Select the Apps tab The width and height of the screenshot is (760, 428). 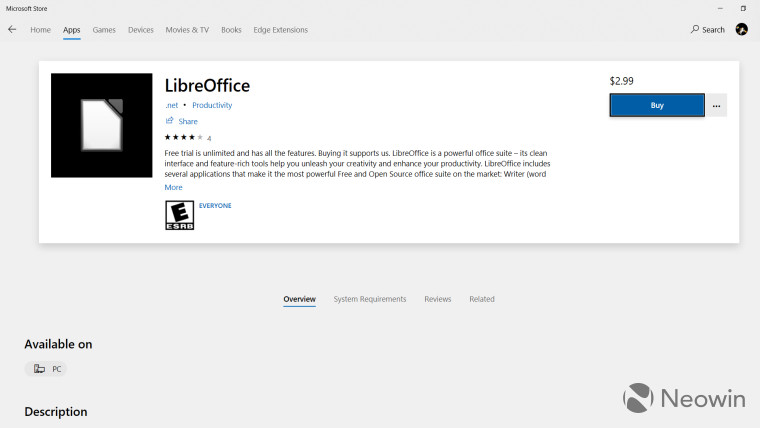tap(71, 30)
